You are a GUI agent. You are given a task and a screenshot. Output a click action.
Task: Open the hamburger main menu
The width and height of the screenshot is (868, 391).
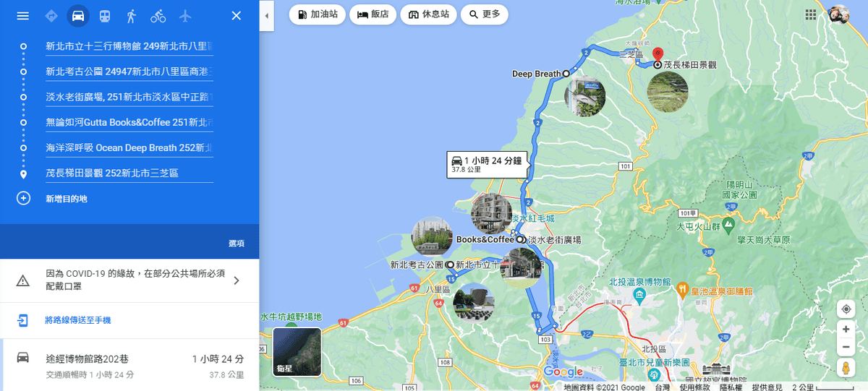coord(23,16)
